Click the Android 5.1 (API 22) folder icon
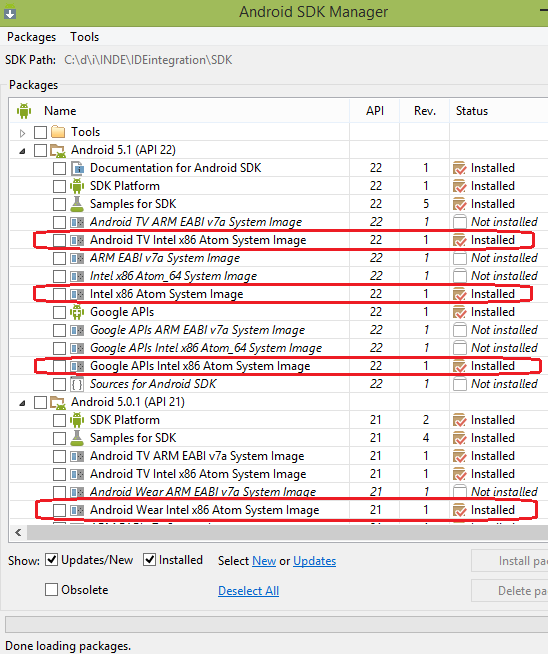548x654 pixels. tap(58, 150)
